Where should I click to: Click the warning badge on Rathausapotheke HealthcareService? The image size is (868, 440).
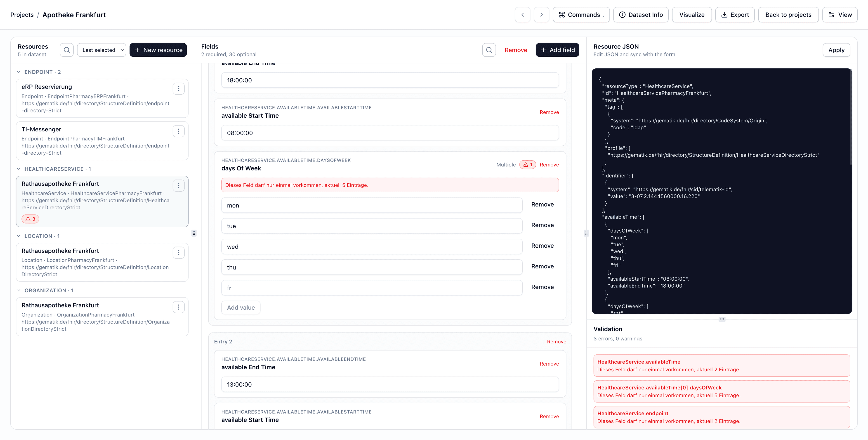tap(30, 219)
